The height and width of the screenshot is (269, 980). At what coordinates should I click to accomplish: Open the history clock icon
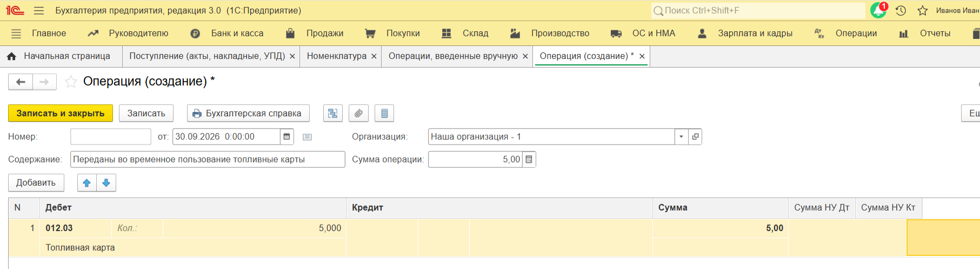901,10
